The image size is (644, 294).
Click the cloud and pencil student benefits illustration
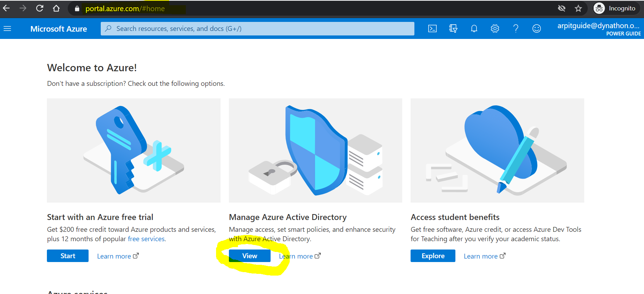pos(497,150)
